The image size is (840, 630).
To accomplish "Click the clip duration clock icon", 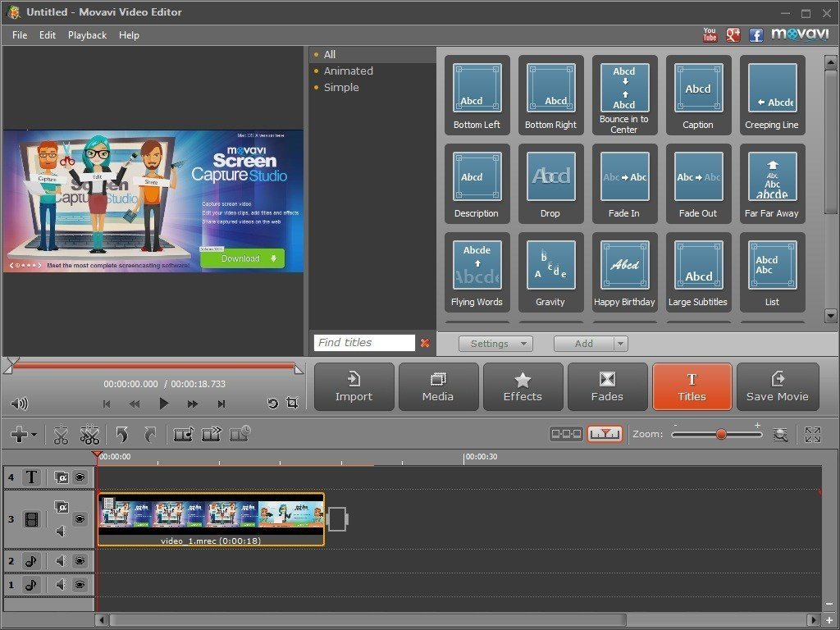I will pos(240,434).
